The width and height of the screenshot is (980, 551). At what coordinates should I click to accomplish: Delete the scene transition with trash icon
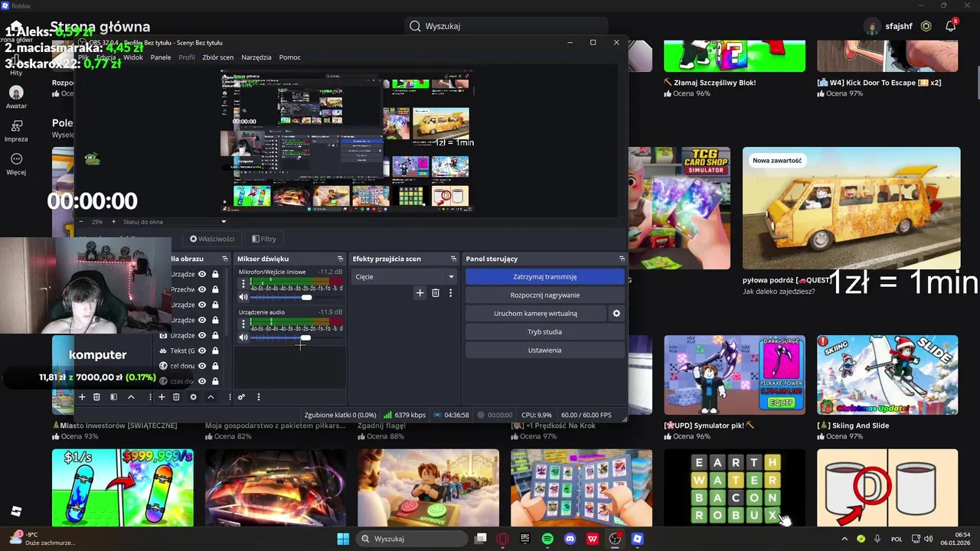[436, 293]
